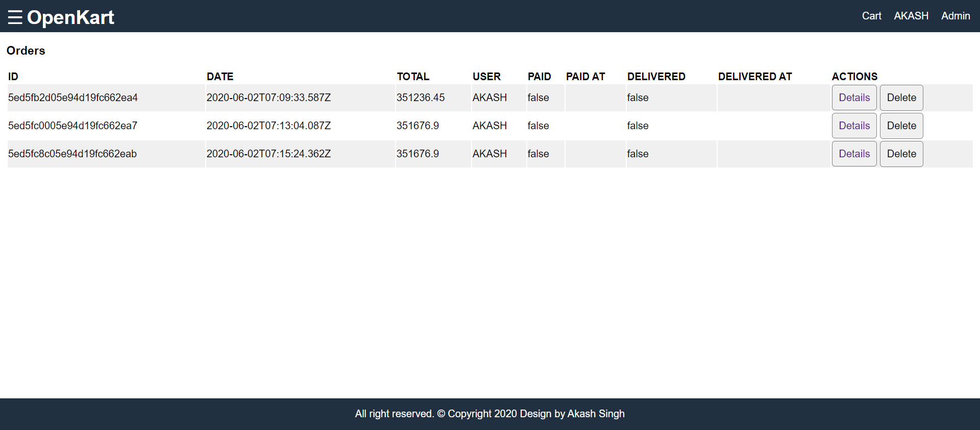Open the Admin menu
The image size is (980, 430).
[955, 16]
